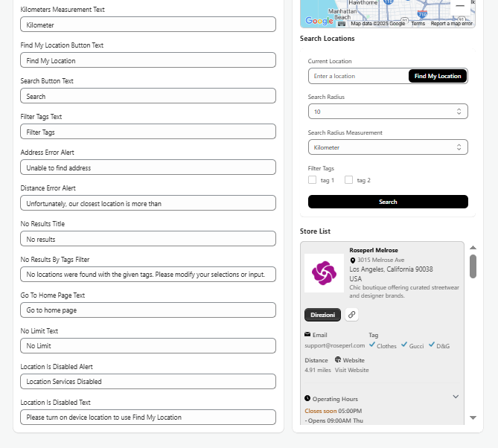Viewport: 498px width, 448px height.
Task: Open the Search Radius Measurement dropdown
Action: pyautogui.click(x=388, y=147)
